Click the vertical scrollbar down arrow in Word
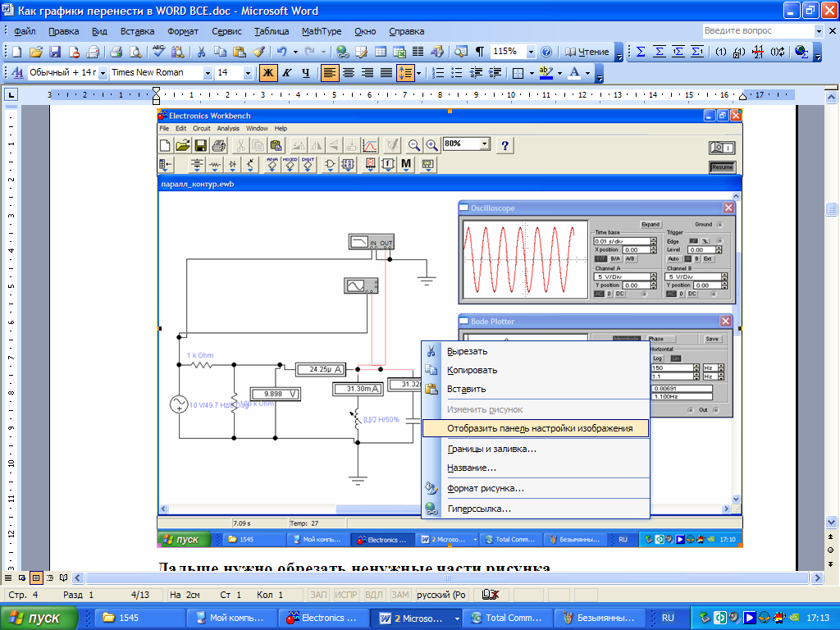 (x=831, y=522)
